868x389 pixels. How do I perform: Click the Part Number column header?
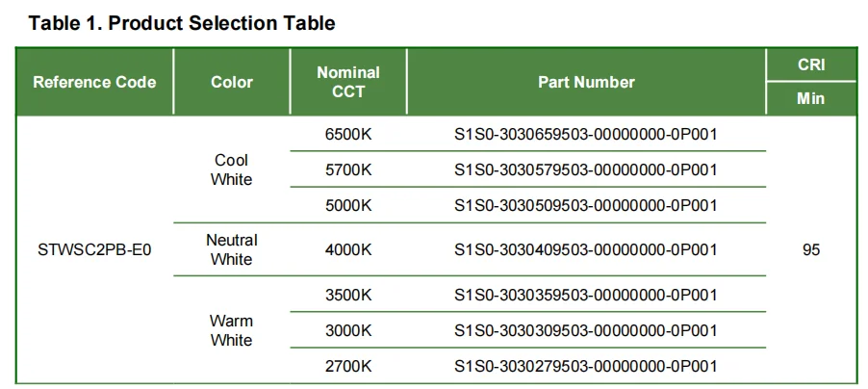coord(586,82)
